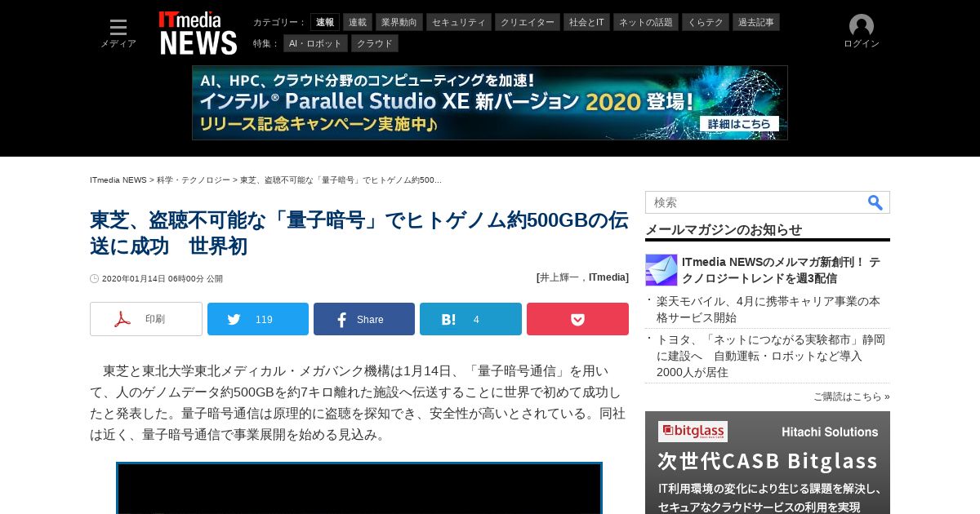Click the article image below the lead paragraph
980x514 pixels.
[x=359, y=488]
